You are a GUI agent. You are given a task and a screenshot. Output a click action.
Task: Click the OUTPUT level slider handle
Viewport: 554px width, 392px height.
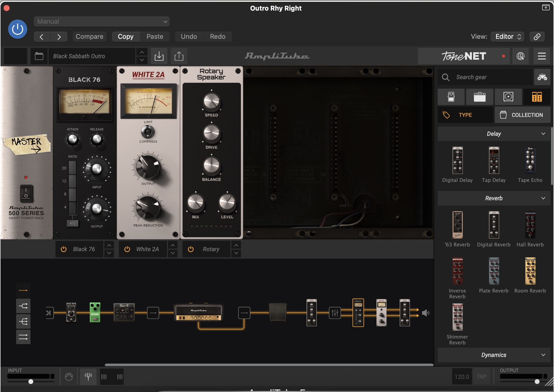point(537,382)
